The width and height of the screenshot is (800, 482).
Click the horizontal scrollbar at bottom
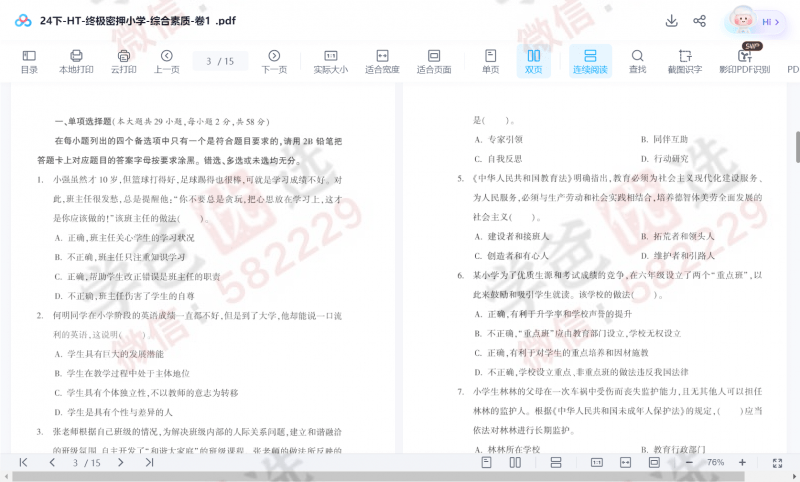pos(378,476)
